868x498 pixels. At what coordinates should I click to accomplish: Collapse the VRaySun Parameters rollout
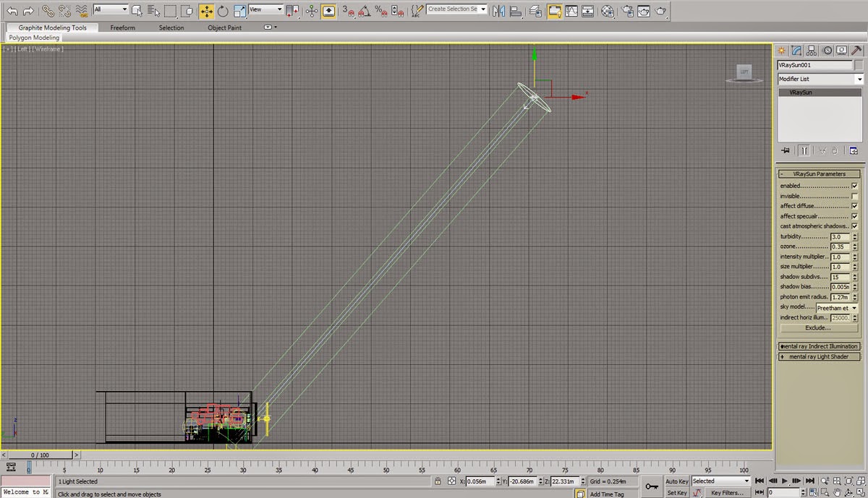[820, 174]
